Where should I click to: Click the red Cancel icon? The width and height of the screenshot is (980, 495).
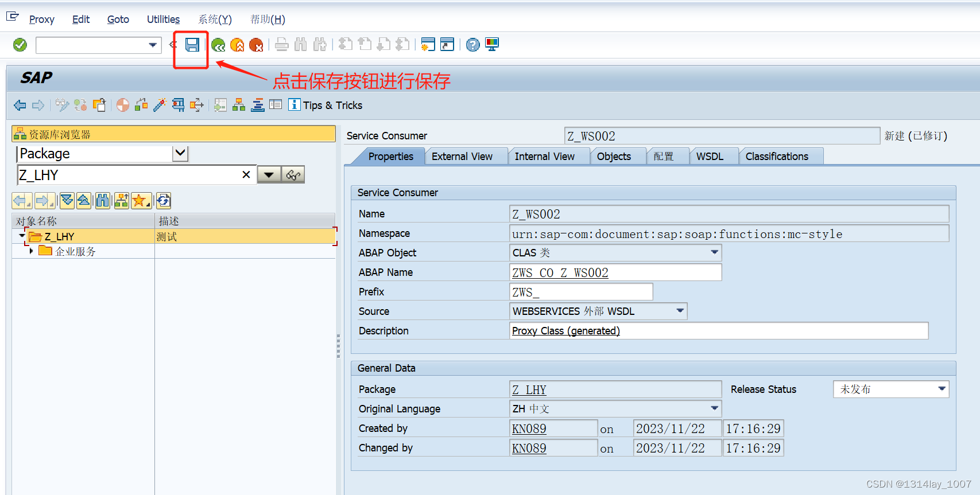click(x=256, y=45)
